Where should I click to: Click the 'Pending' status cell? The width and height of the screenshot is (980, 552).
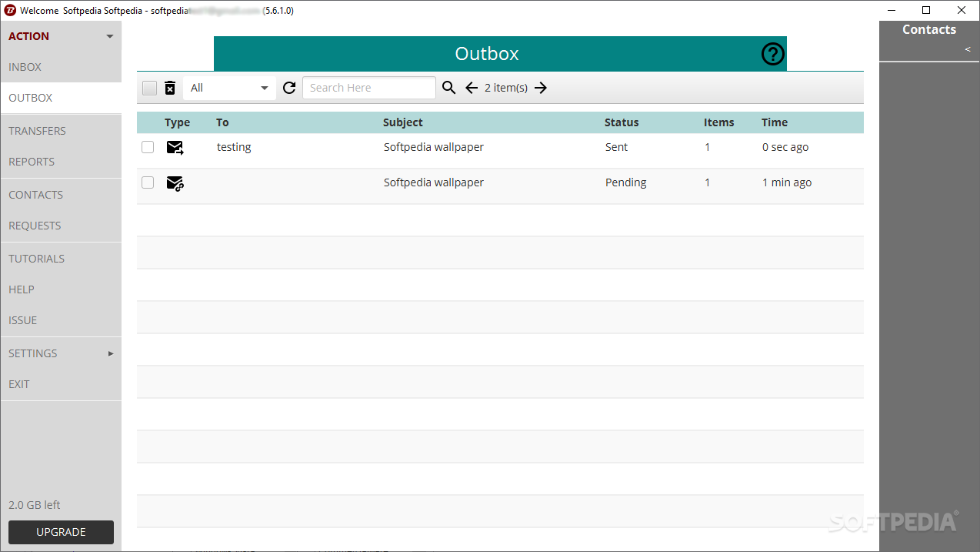[626, 182]
